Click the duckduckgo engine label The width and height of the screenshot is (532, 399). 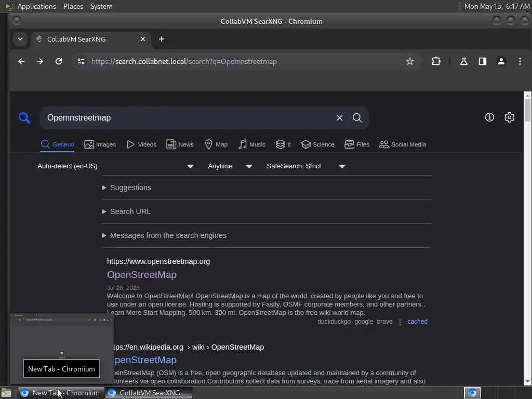click(x=334, y=322)
